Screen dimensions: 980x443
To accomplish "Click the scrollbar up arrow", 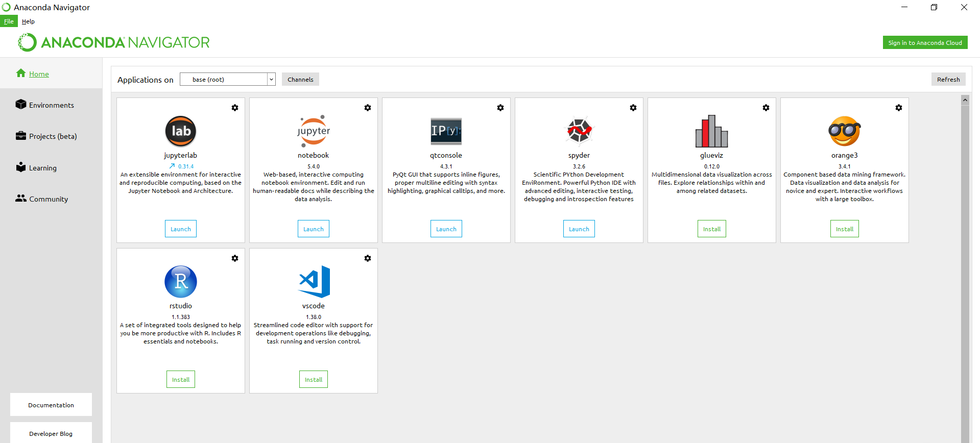I will 965,100.
